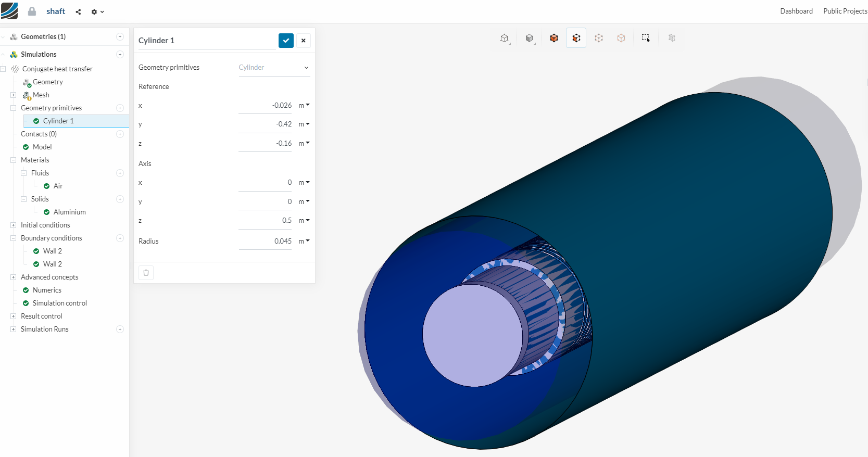The height and width of the screenshot is (457, 868).
Task: Open Public Projects page
Action: point(845,11)
